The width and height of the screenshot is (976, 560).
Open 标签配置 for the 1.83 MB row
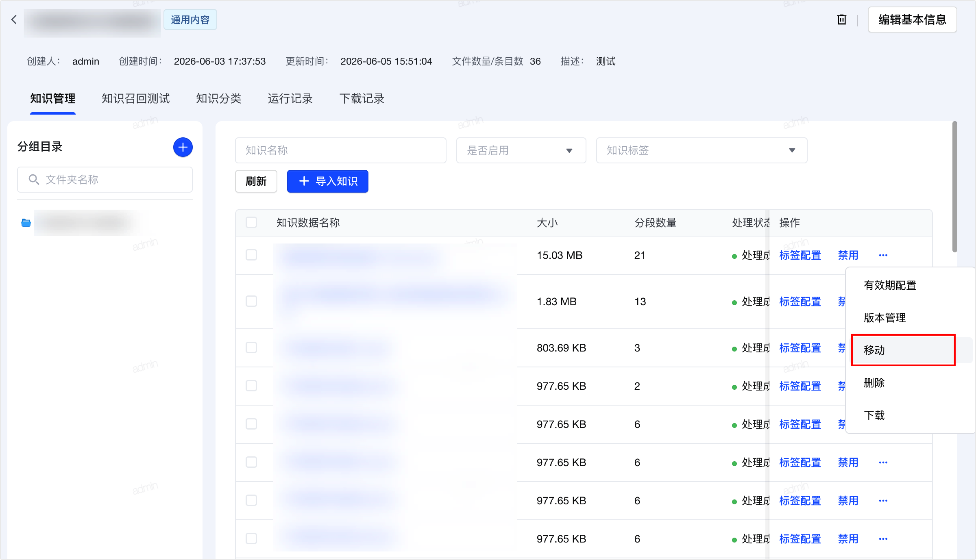point(800,302)
